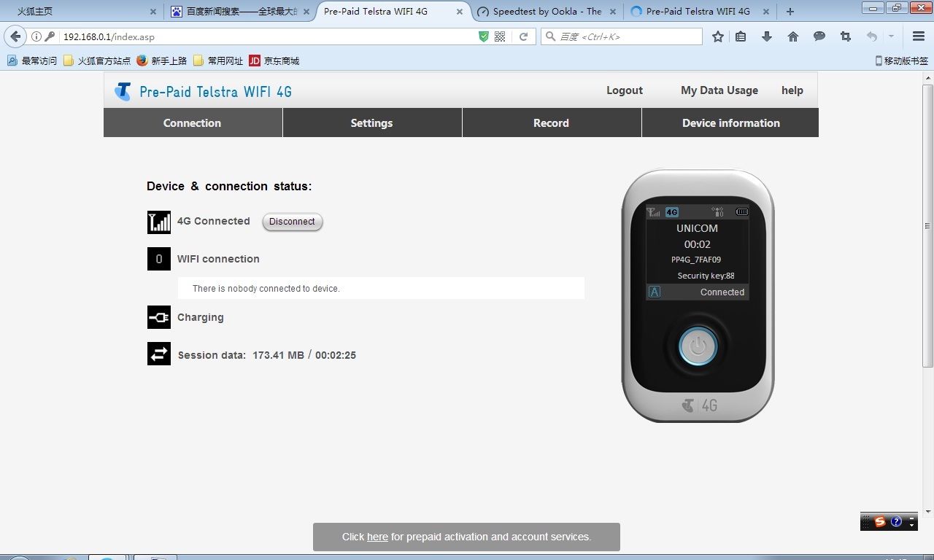This screenshot has height=560, width=934.
Task: Switch to the Speedtest by Ookla tab
Action: pos(547,12)
